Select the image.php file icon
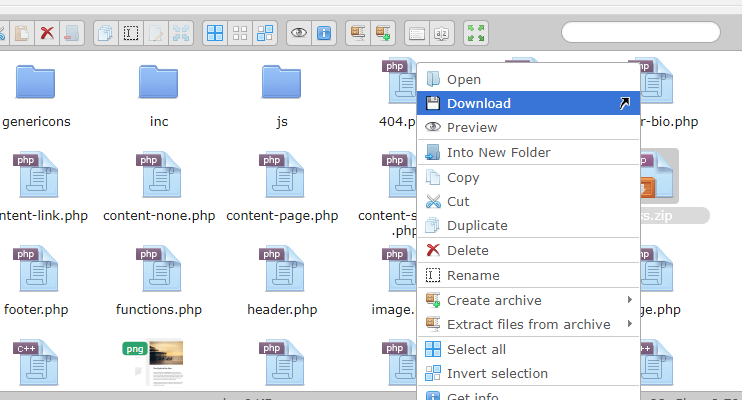The image size is (742, 400). [399, 268]
